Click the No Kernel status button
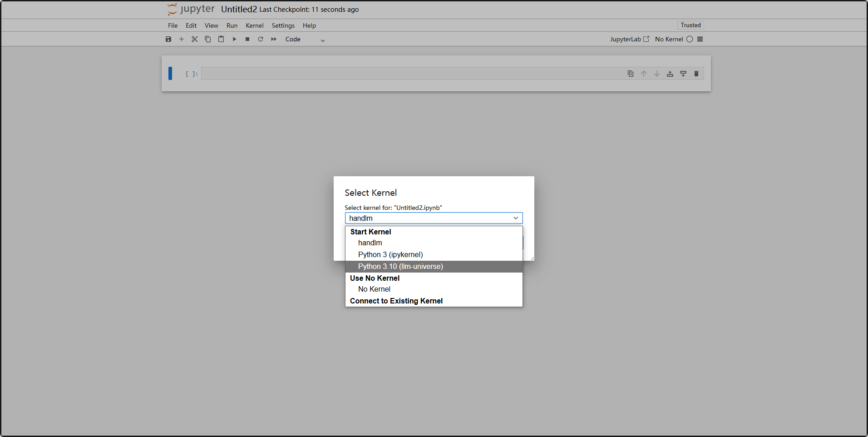The image size is (868, 437). (669, 39)
